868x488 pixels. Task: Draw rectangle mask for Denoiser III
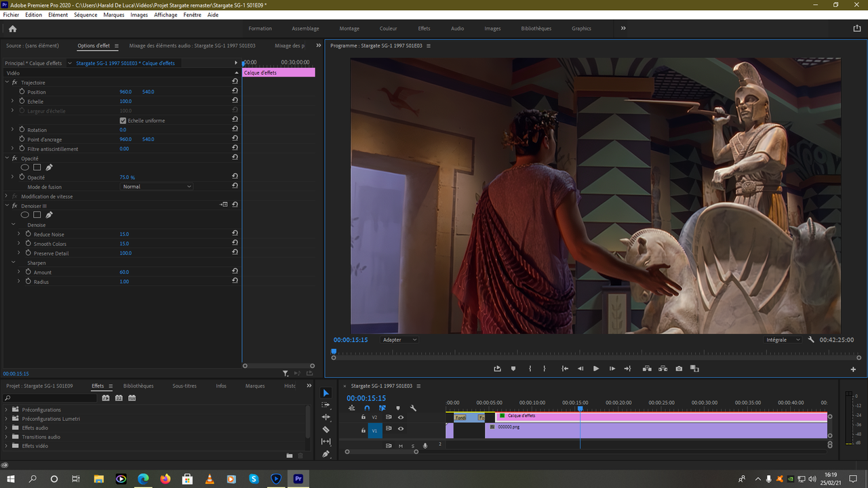coord(37,215)
